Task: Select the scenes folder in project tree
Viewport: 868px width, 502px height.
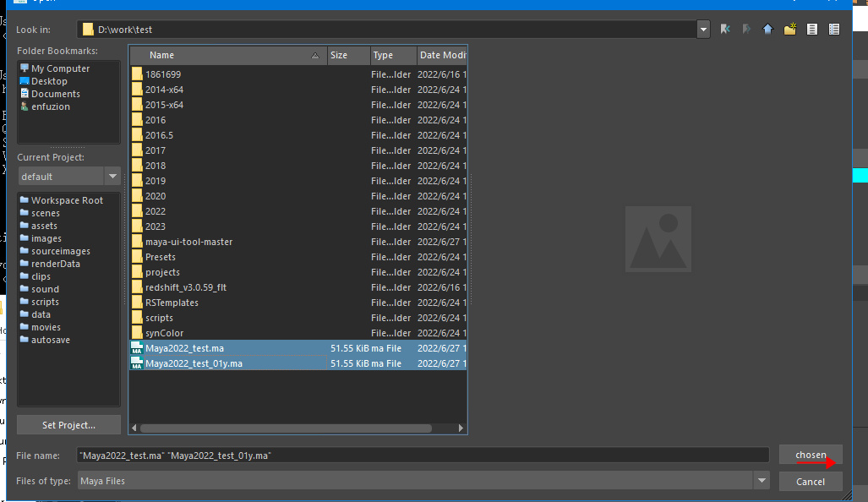Action: (46, 213)
